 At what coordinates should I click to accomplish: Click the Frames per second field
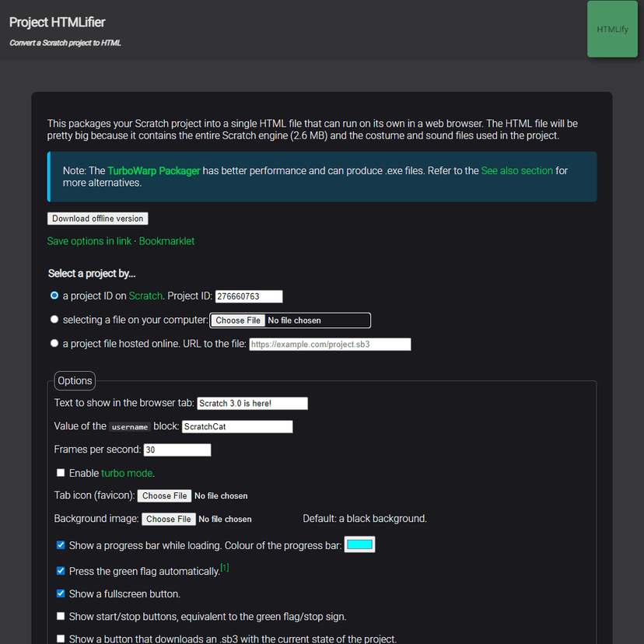(x=177, y=450)
